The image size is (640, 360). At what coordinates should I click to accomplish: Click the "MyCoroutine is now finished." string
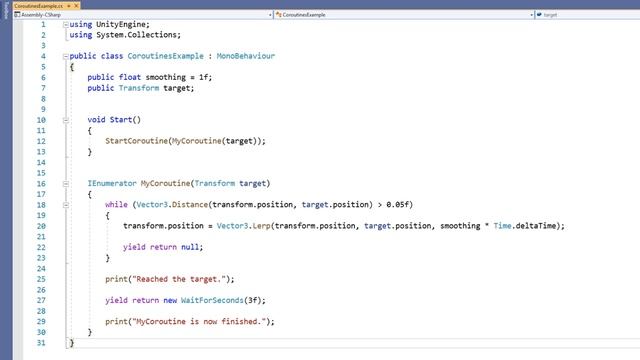(199, 322)
